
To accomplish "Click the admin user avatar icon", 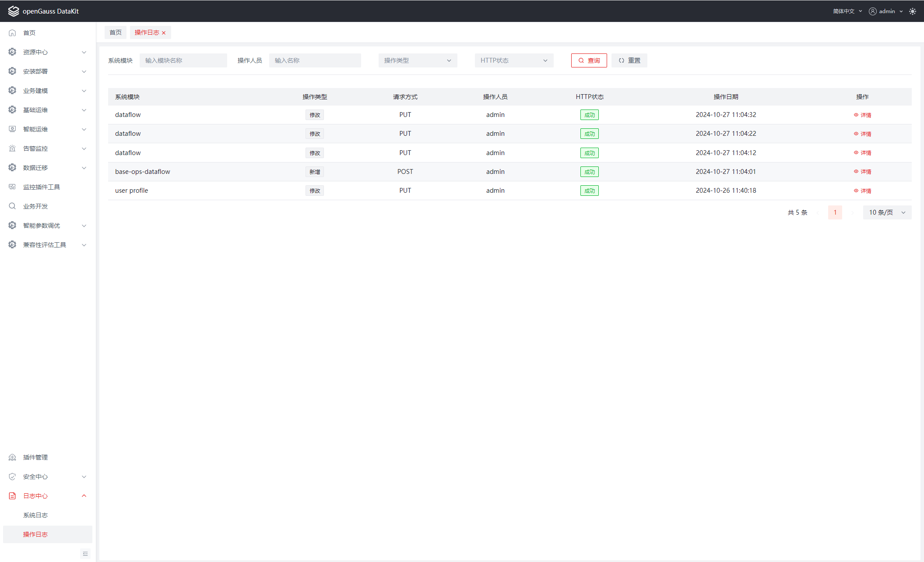I will [873, 11].
